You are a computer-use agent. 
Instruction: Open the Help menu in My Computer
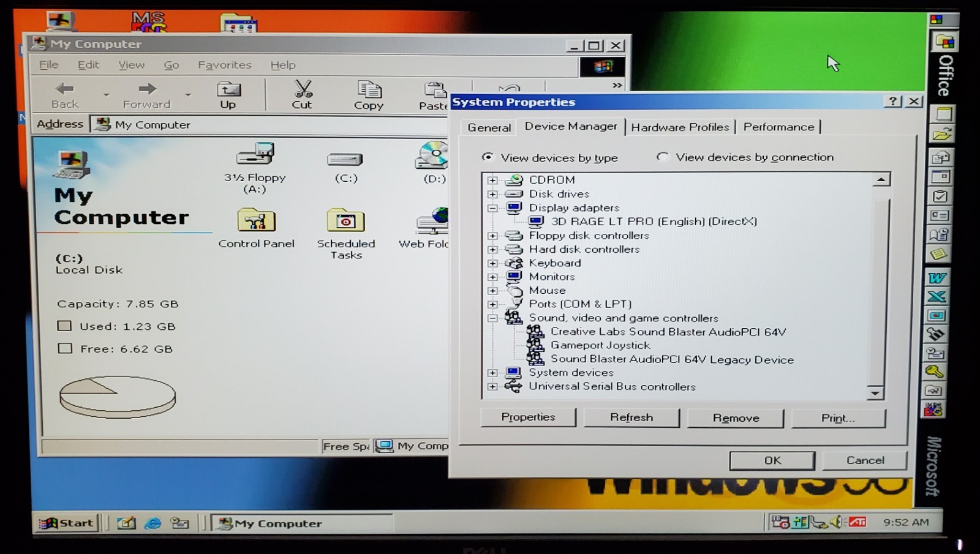click(x=283, y=65)
